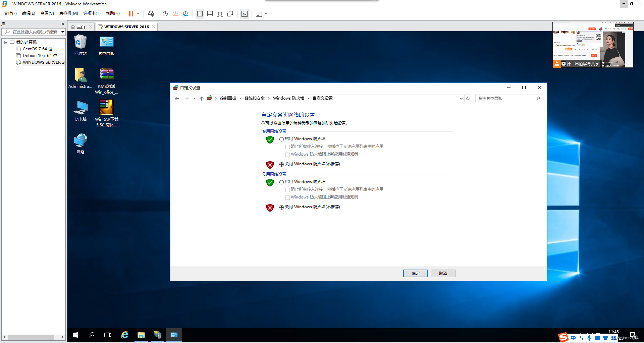This screenshot has height=343, width=644.
Task: Open the Recycle Bin desktop icon
Action: pos(80,45)
